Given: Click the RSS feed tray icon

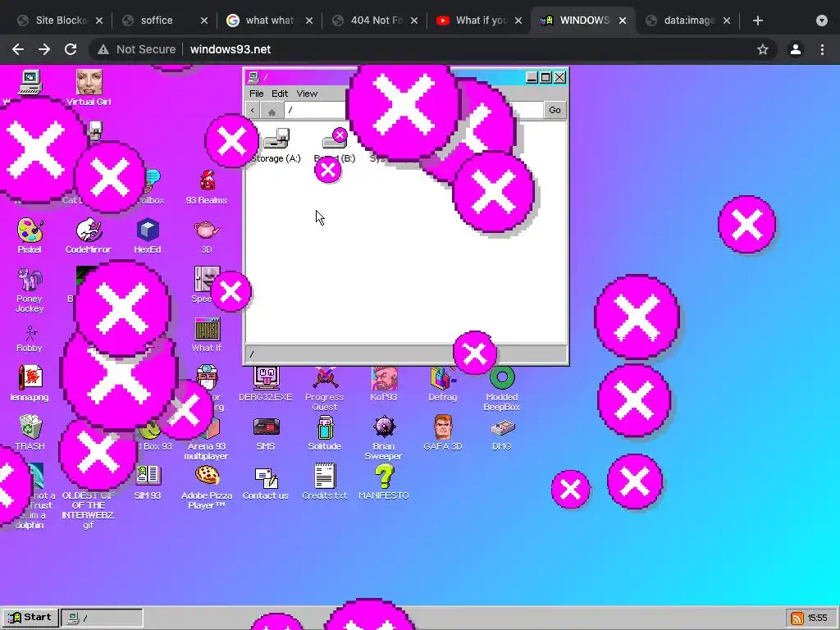Looking at the screenshot, I should click(x=797, y=618).
